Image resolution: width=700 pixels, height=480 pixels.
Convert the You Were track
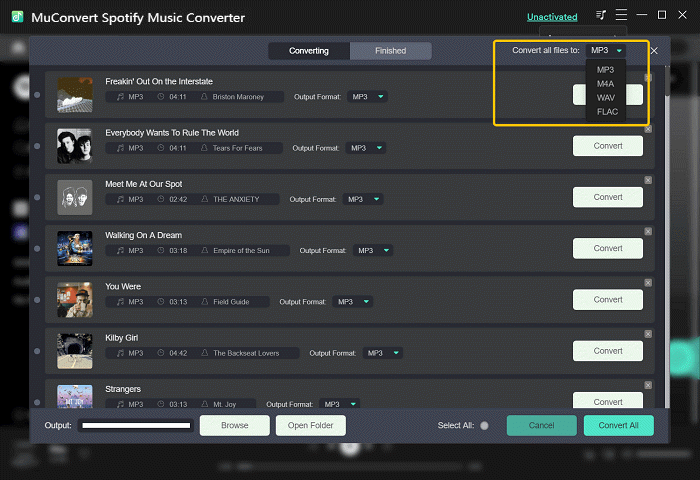(608, 300)
